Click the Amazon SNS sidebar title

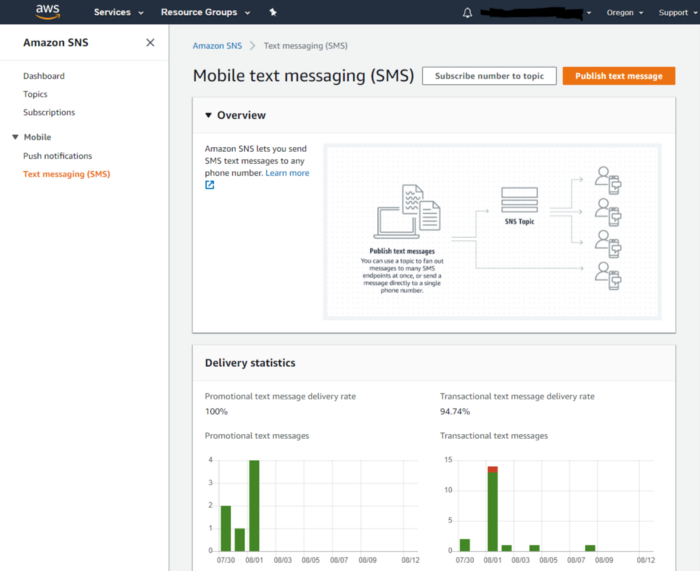click(56, 42)
